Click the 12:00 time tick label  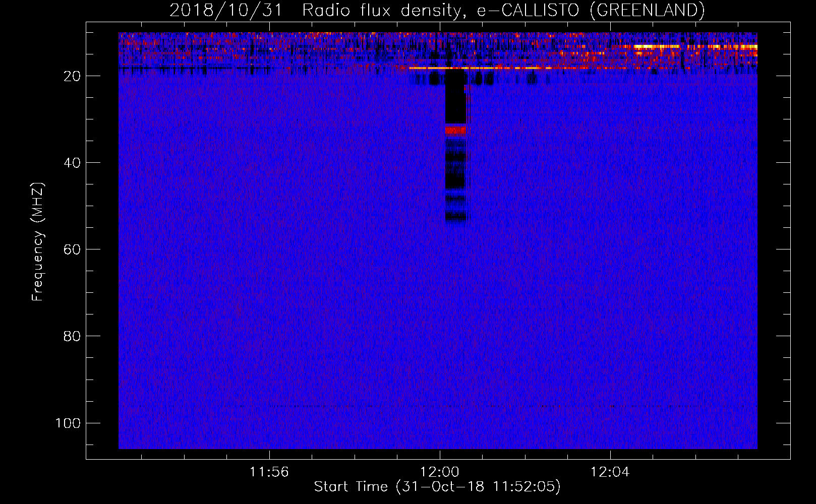tap(440, 472)
